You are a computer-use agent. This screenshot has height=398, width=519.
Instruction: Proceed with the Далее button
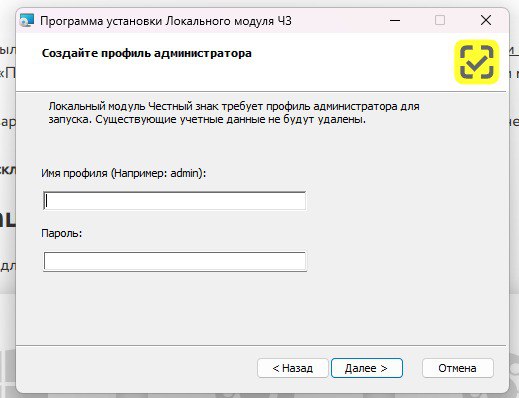click(x=366, y=368)
